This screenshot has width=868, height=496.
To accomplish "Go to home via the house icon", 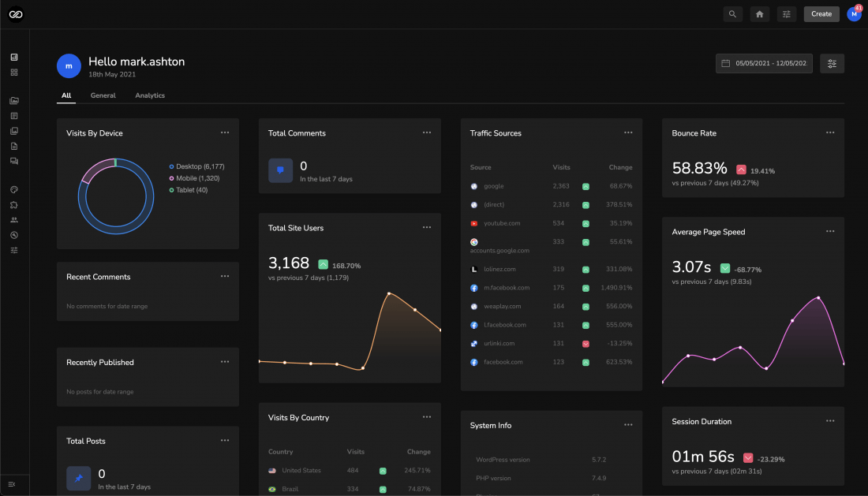I will point(759,14).
